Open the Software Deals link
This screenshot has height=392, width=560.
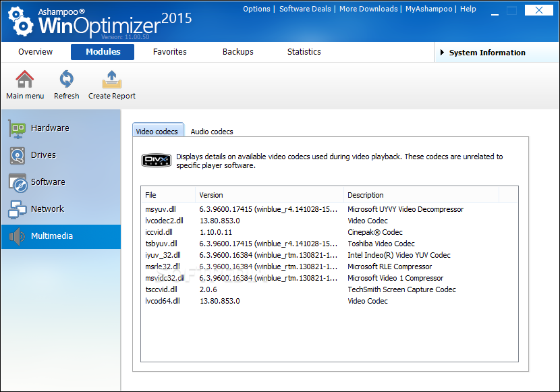(305, 9)
